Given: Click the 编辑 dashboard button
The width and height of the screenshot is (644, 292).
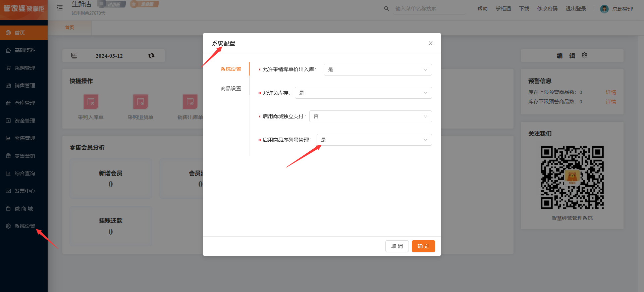Looking at the screenshot, I should 566,56.
